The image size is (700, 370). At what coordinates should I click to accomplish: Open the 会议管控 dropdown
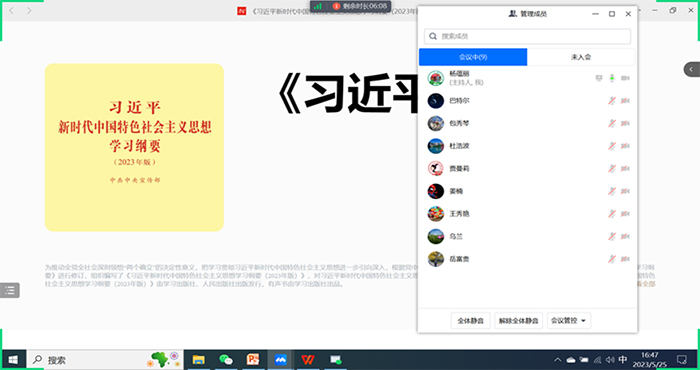[569, 320]
